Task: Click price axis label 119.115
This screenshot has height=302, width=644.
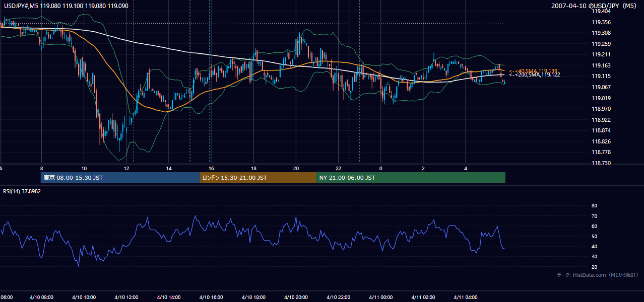Action: 601,76
